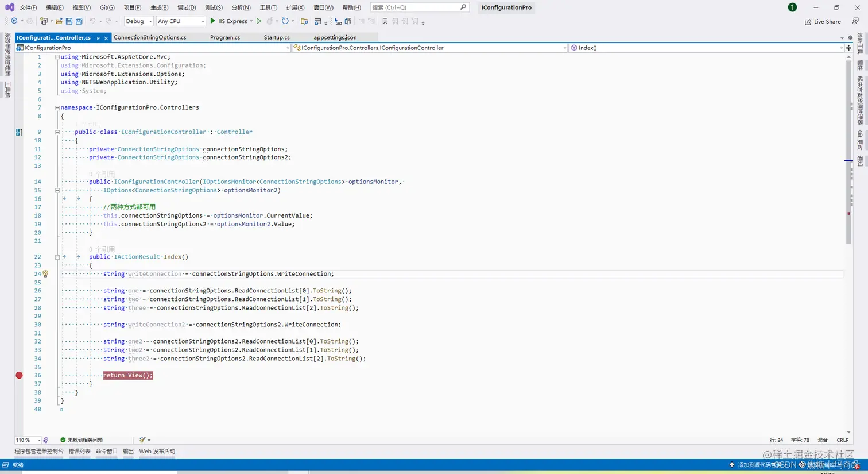Click the hot reload flame icon
This screenshot has height=474, width=868.
269,21
